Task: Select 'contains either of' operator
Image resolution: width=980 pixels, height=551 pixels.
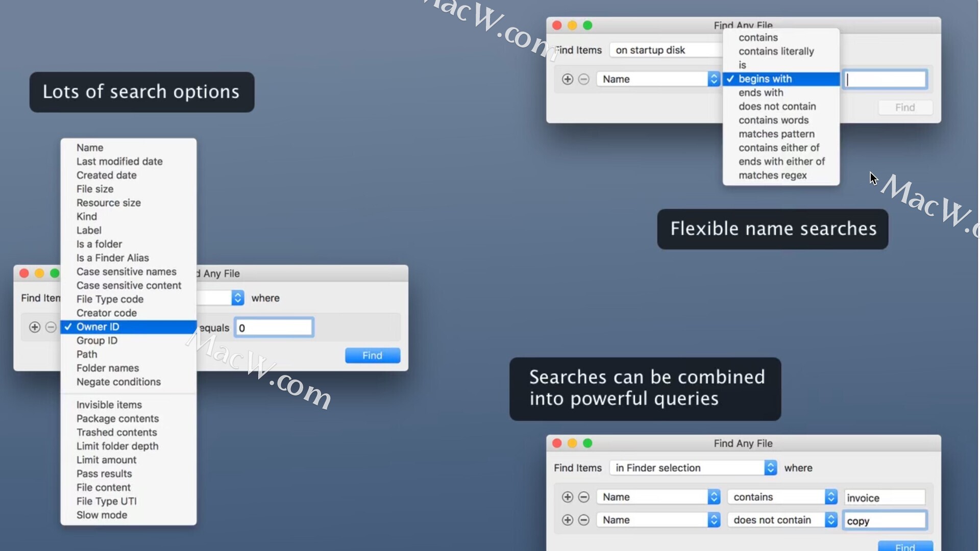Action: click(781, 147)
